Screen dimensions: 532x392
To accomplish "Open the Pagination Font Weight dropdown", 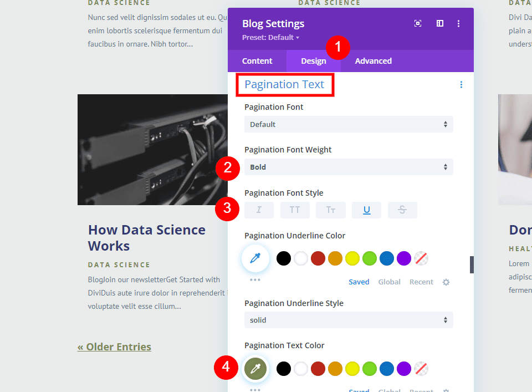I will 349,167.
